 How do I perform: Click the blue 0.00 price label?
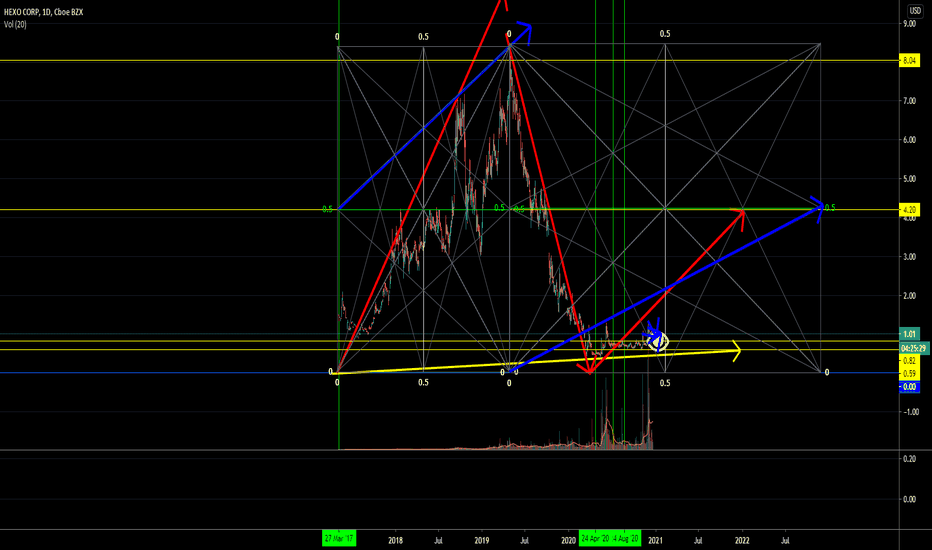coord(909,386)
